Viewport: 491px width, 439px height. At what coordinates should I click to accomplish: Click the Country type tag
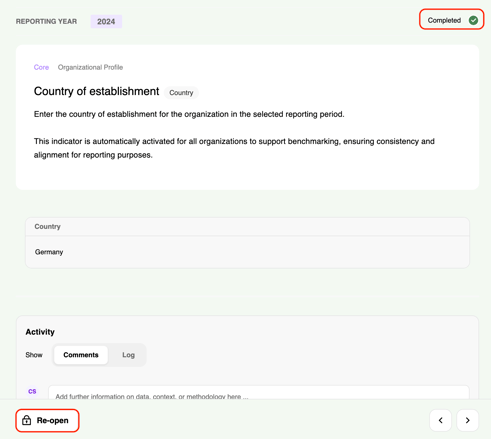(x=181, y=93)
